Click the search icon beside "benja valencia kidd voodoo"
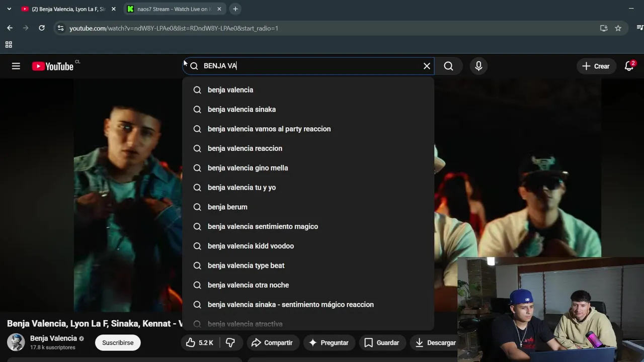Viewport: 644px width, 362px height. coord(197,246)
